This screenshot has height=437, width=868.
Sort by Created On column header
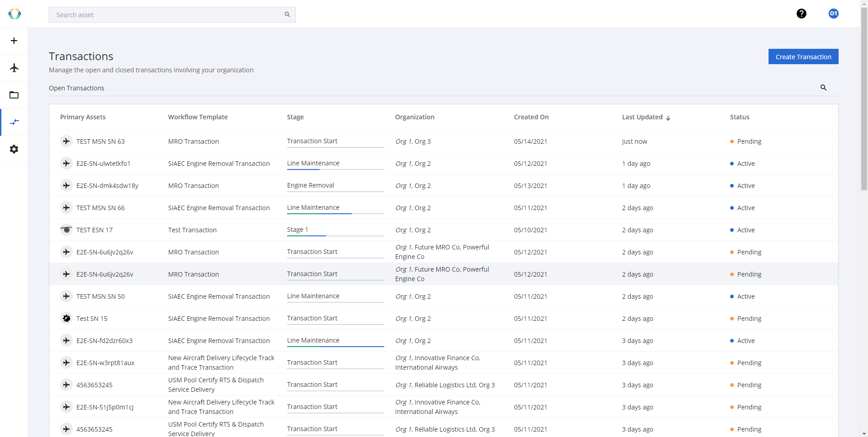click(x=531, y=117)
